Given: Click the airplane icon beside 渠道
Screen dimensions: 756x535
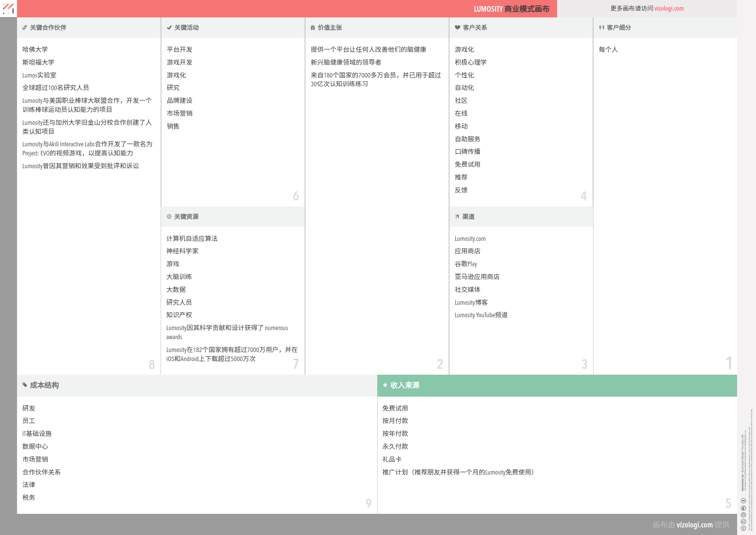Looking at the screenshot, I should [x=457, y=217].
